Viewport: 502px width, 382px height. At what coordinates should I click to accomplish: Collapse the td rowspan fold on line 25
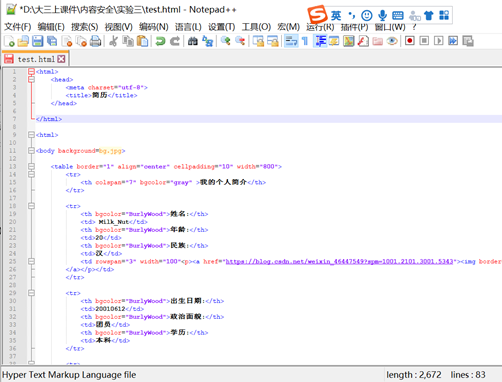tap(31, 261)
